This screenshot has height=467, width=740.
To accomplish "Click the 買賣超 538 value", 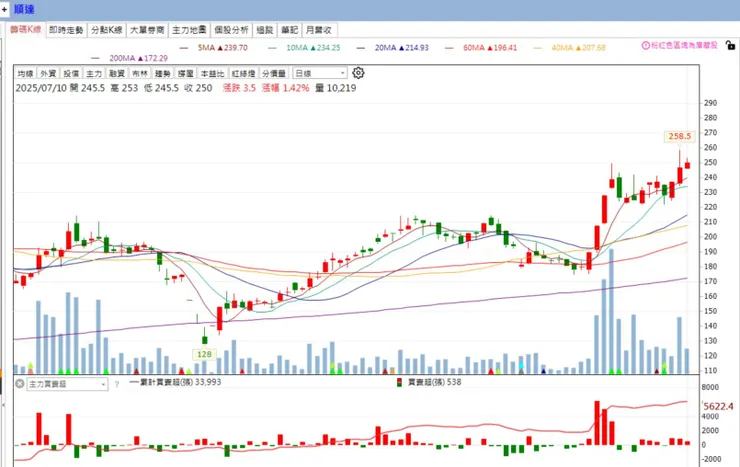I will tap(434, 382).
